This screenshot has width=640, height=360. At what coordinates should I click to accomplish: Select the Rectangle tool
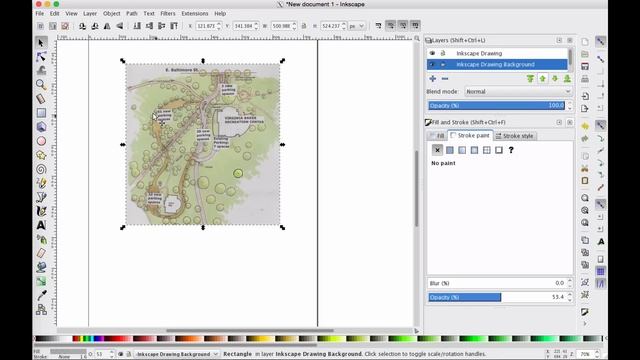41,113
